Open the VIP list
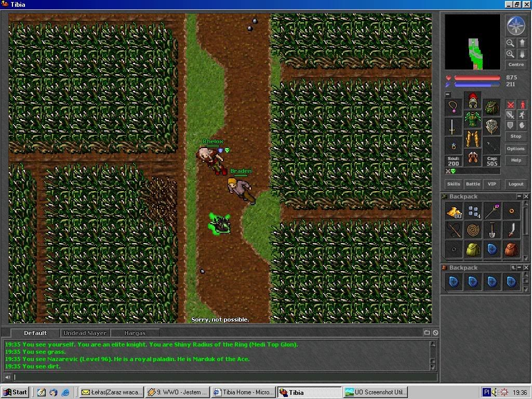Image resolution: width=532 pixels, height=399 pixels. [492, 184]
